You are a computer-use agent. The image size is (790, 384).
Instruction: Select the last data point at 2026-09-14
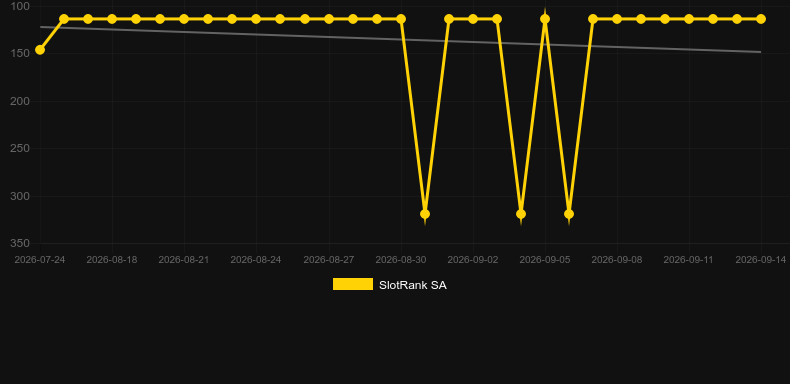click(761, 19)
